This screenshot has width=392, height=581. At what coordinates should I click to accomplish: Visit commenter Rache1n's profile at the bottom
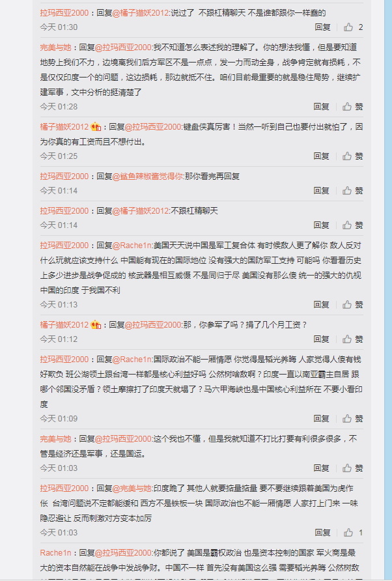(x=55, y=553)
